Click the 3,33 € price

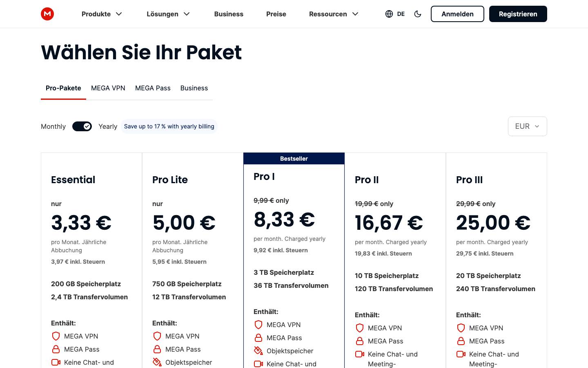point(81,223)
